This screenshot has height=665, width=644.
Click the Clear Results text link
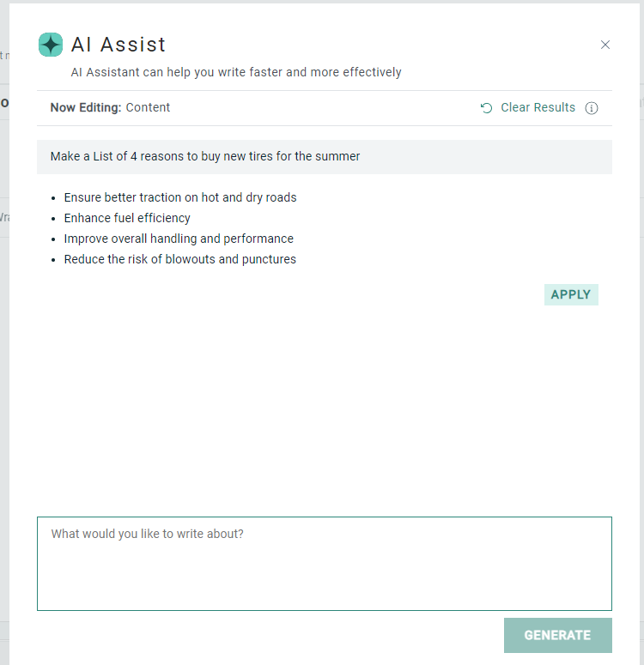pos(538,108)
